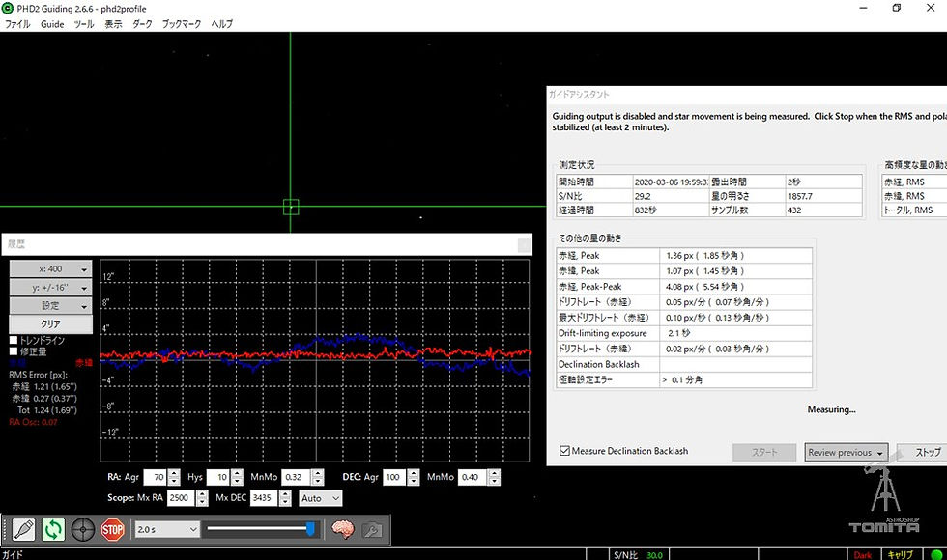Open the Connect Equipment USB icon

[x=23, y=530]
